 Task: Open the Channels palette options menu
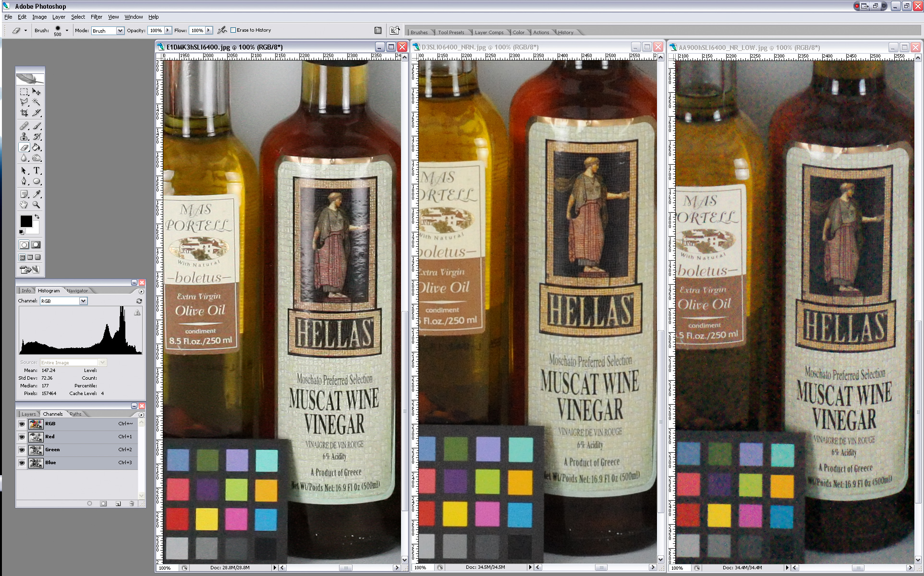[141, 415]
